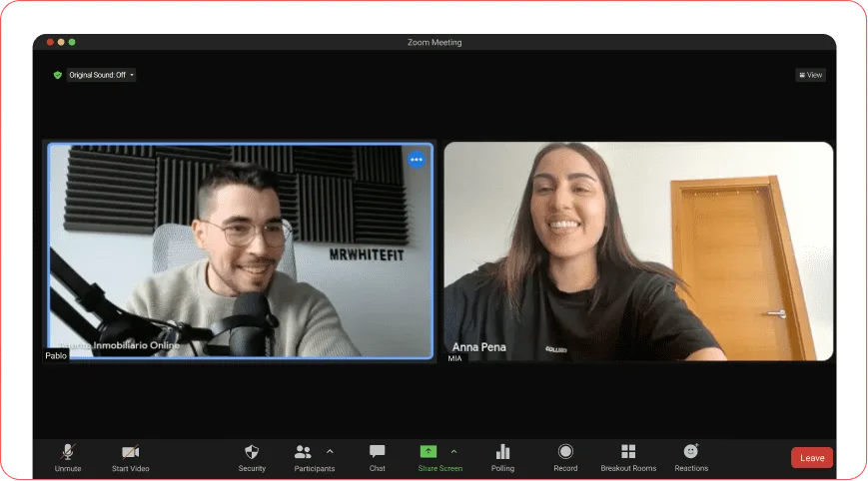Click the green Share Screen icon

(x=429, y=451)
